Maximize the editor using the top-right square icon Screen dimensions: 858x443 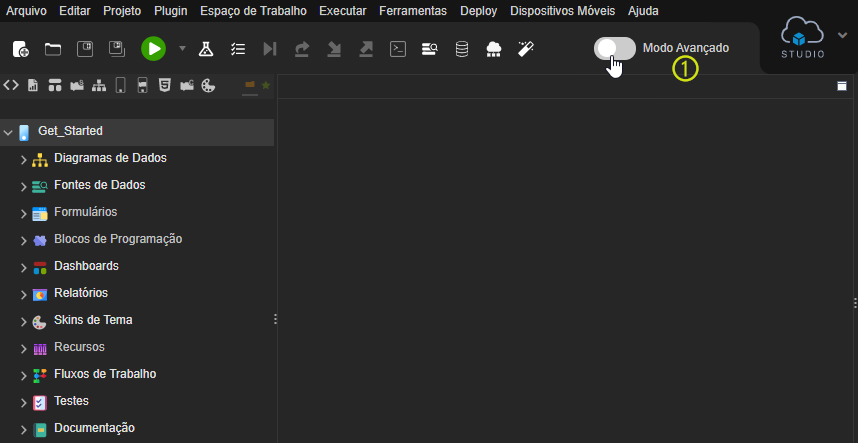[x=842, y=86]
